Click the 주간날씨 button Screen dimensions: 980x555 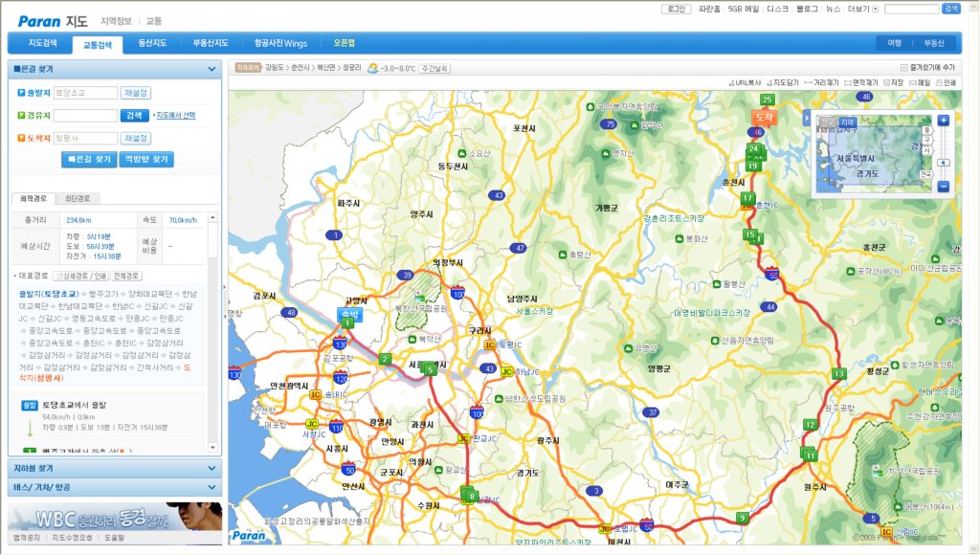coord(434,68)
